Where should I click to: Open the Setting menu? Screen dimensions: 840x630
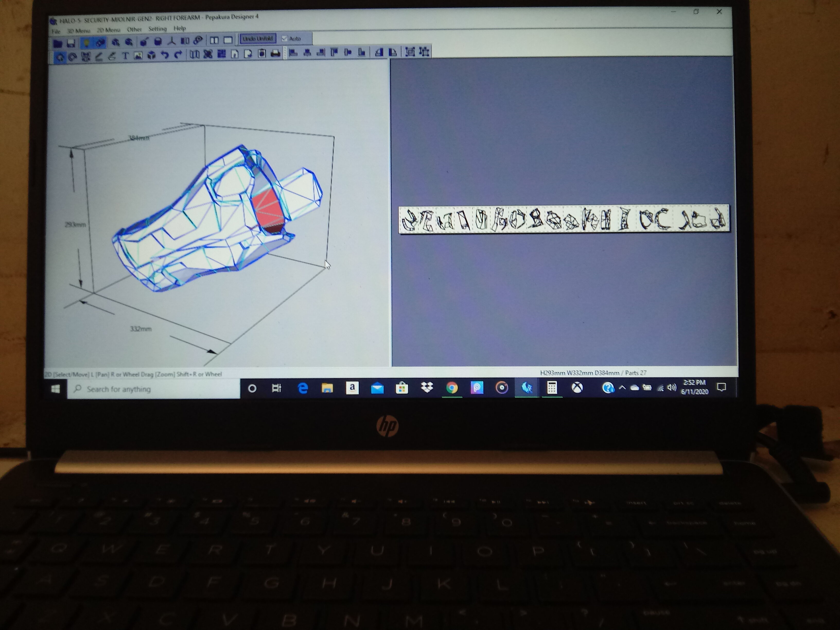tap(157, 29)
